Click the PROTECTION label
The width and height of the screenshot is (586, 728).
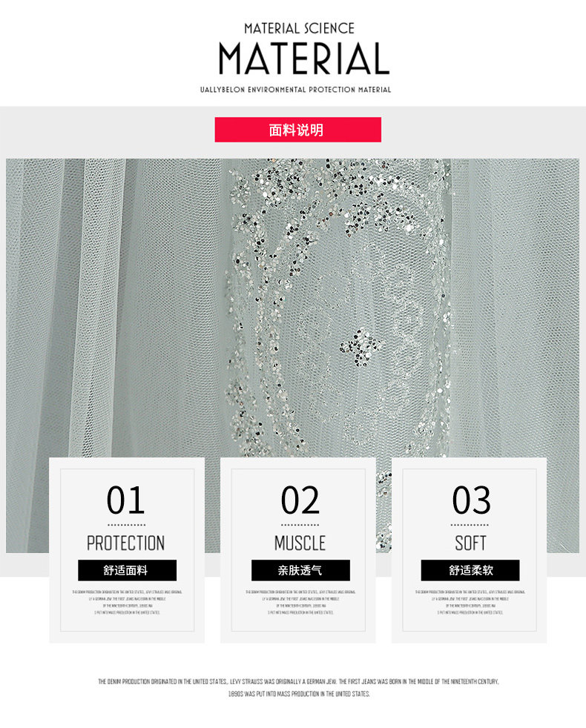pyautogui.click(x=126, y=543)
